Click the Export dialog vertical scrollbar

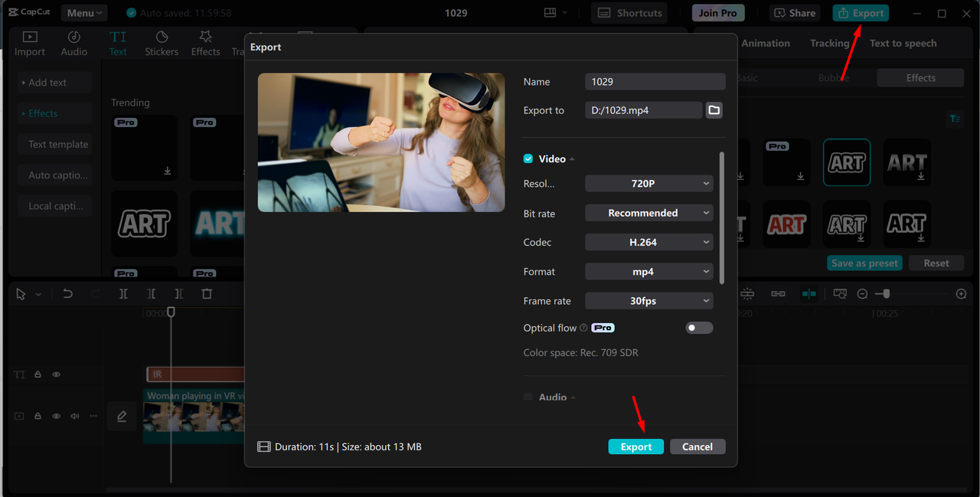tap(722, 217)
